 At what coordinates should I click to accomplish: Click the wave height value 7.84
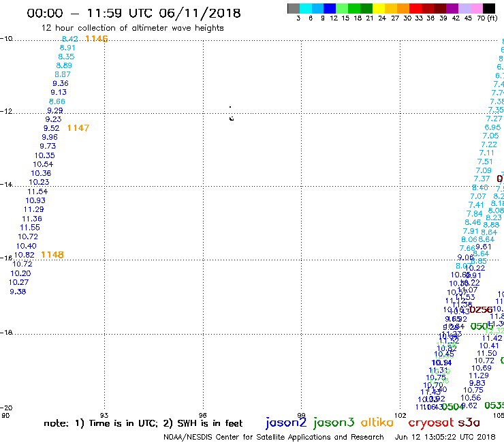coord(475,213)
